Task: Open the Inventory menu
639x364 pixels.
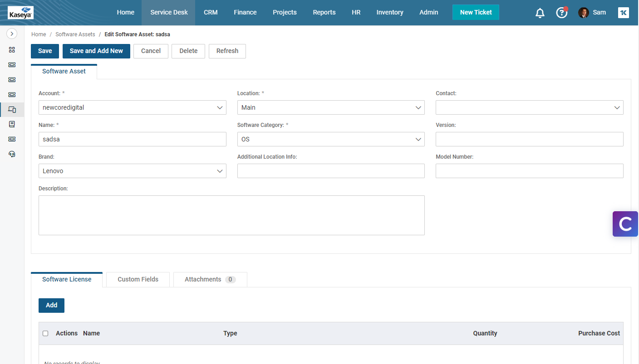Action: tap(389, 13)
